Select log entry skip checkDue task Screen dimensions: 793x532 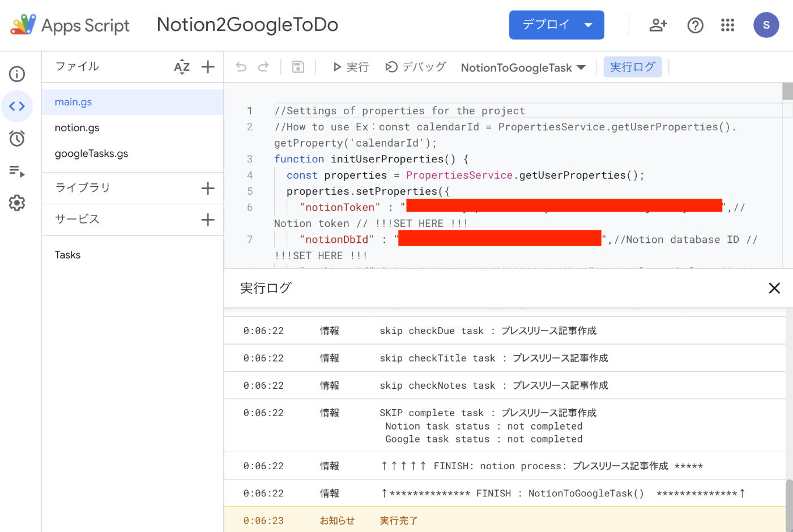pos(505,331)
